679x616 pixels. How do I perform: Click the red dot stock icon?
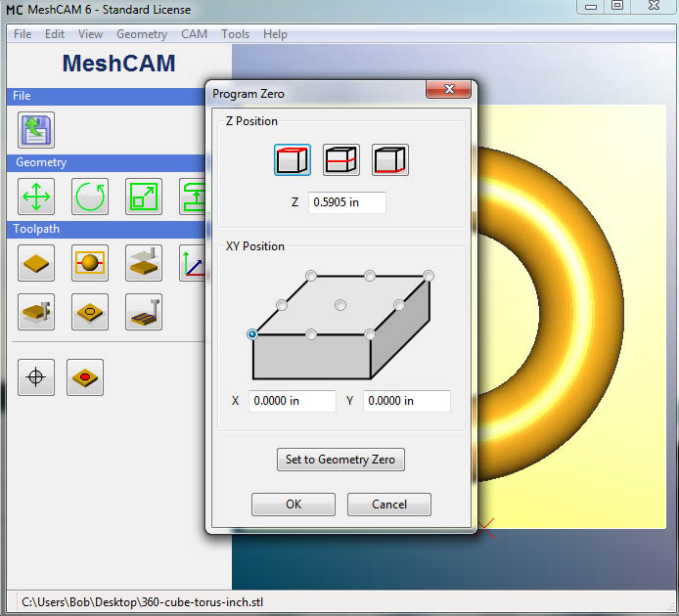[x=85, y=377]
